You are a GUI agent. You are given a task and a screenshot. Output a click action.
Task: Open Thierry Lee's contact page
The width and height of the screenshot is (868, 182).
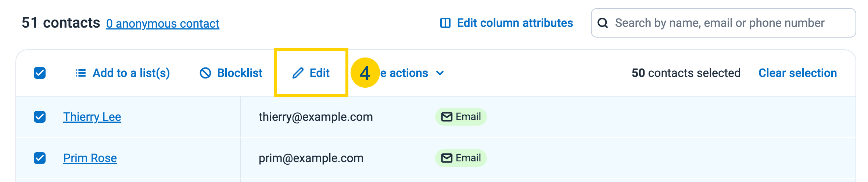[x=92, y=117]
